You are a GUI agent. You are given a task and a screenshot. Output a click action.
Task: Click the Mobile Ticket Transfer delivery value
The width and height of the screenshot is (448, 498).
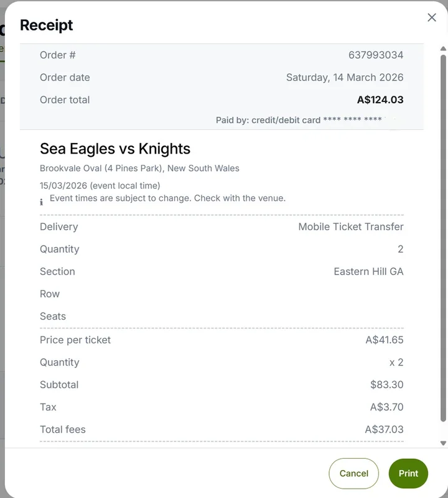(351, 227)
